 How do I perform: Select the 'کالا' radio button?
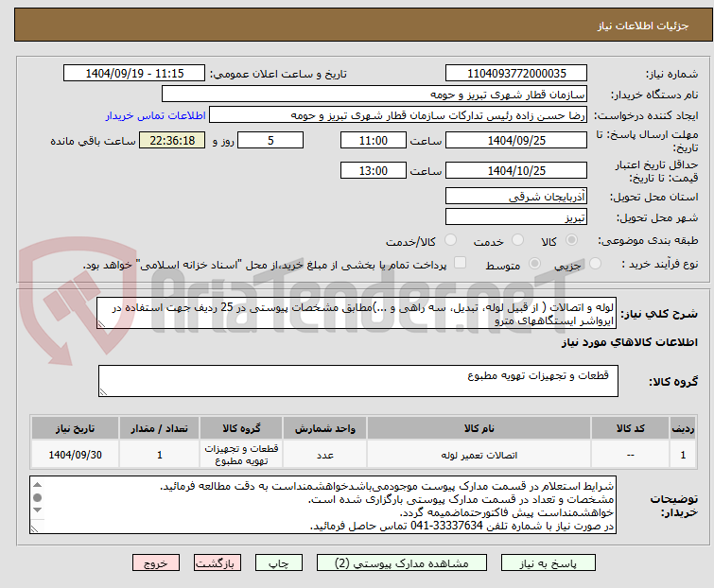tap(571, 240)
